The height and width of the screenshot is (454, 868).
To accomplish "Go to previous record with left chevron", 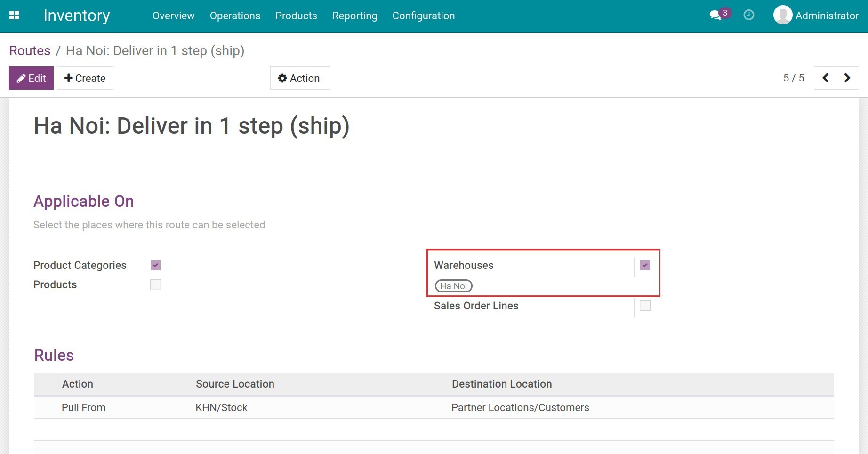I will click(825, 78).
